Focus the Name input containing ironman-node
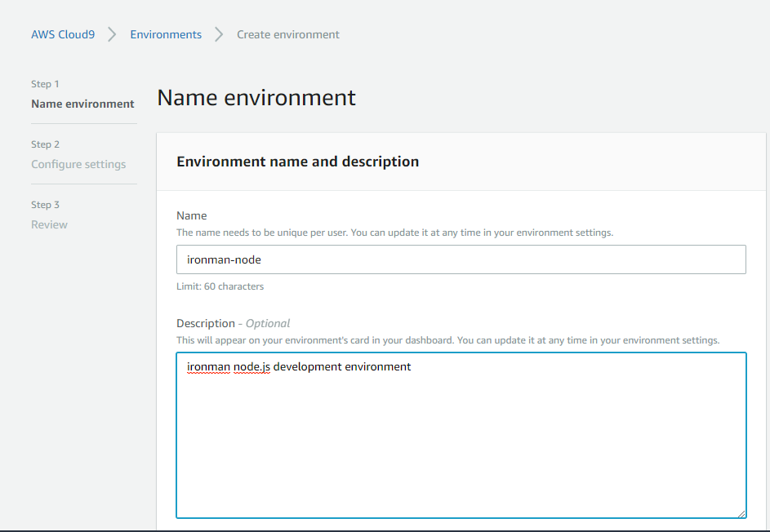This screenshot has width=770, height=532. [461, 259]
